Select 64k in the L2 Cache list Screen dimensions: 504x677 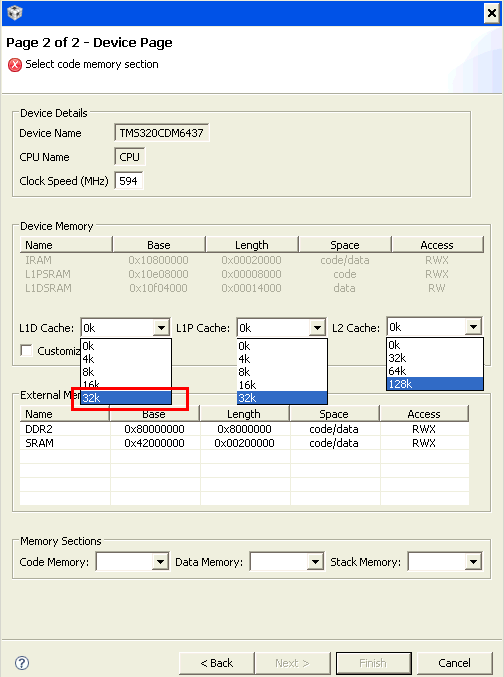tap(435, 371)
